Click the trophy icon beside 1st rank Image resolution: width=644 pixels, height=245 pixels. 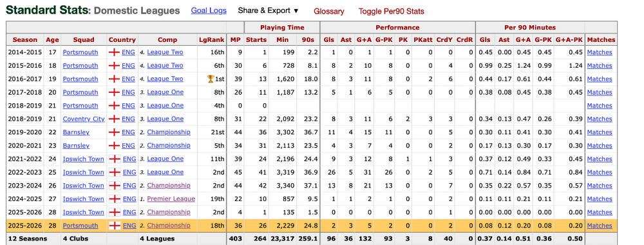click(x=211, y=79)
